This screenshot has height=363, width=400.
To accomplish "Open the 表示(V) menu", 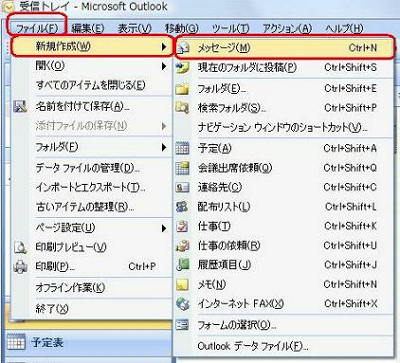I will pyautogui.click(x=134, y=29).
